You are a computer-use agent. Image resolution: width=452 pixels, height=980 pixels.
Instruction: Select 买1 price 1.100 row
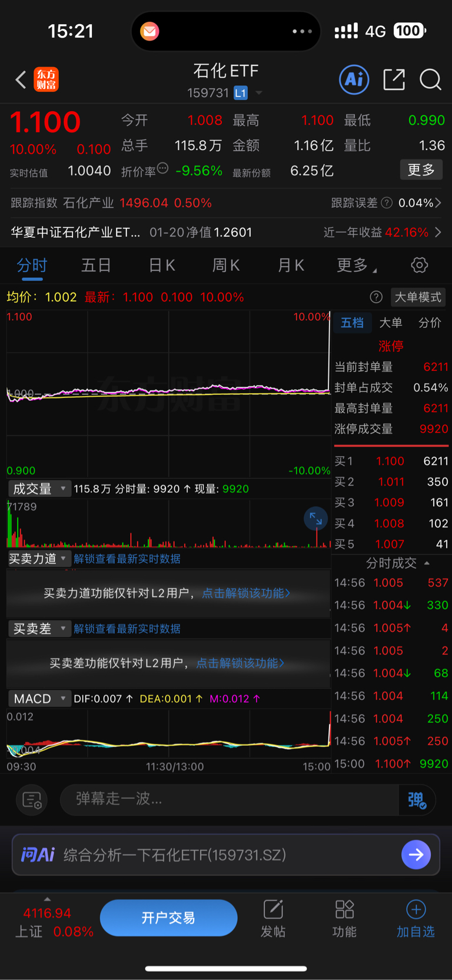click(391, 461)
